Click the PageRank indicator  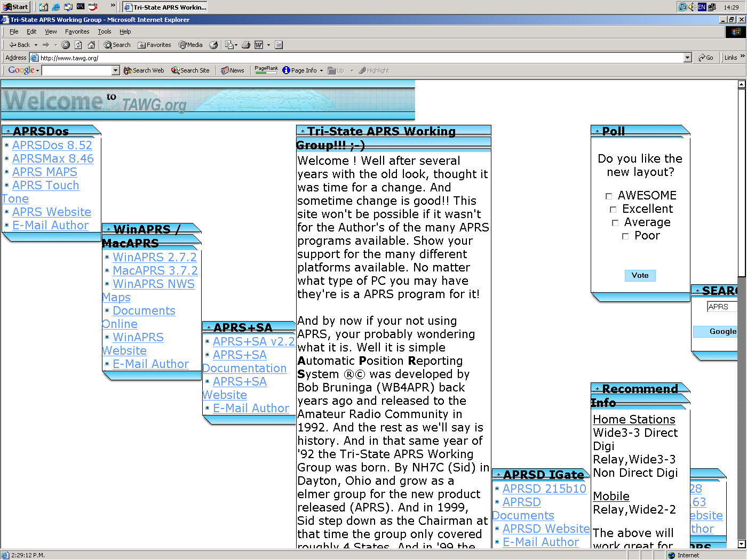pos(266,70)
